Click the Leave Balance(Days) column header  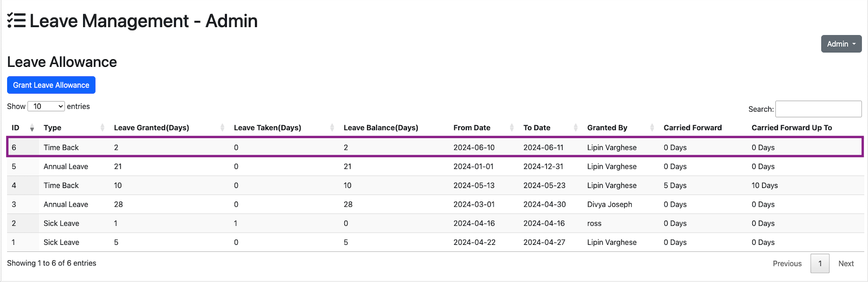click(x=381, y=128)
